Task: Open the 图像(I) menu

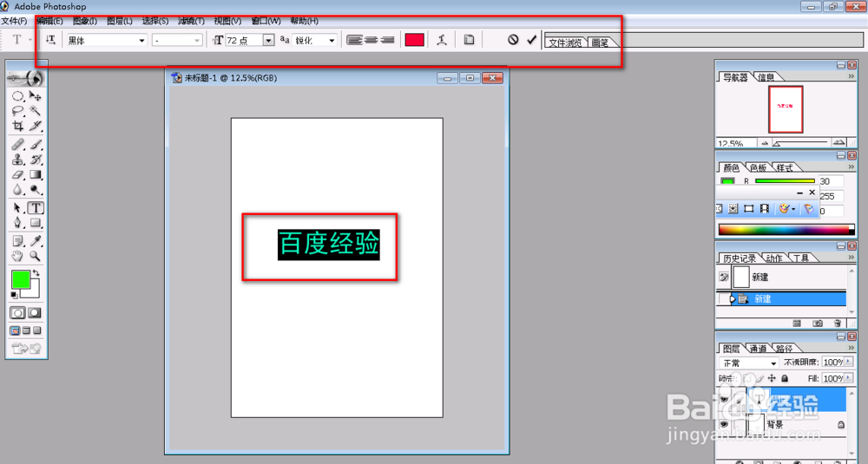Action: [85, 21]
